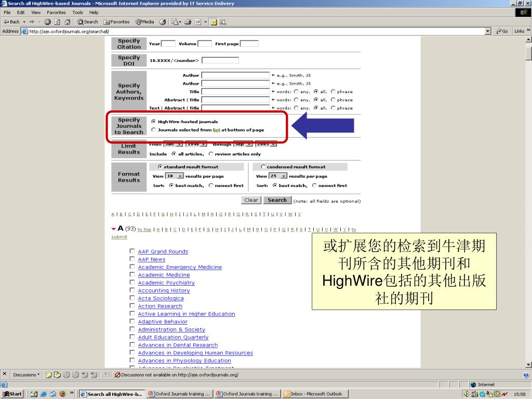Image resolution: width=532 pixels, height=399 pixels.
Task: Select review articles only radio button
Action: click(211, 153)
